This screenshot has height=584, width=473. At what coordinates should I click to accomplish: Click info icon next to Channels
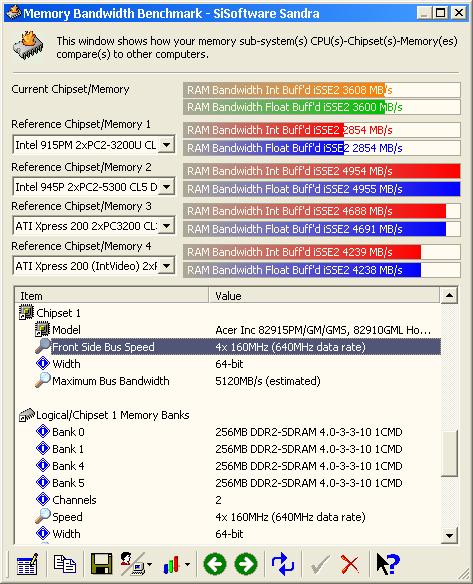[x=43, y=499]
